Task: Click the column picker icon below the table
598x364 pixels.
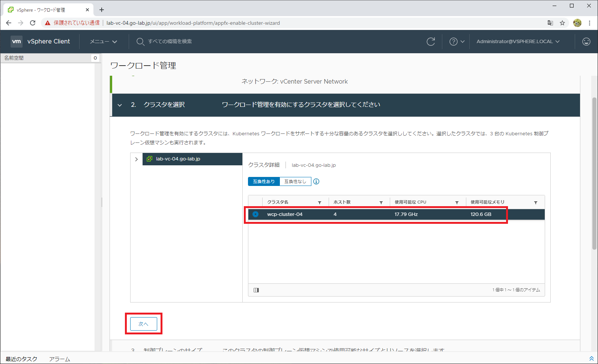Action: [x=256, y=290]
